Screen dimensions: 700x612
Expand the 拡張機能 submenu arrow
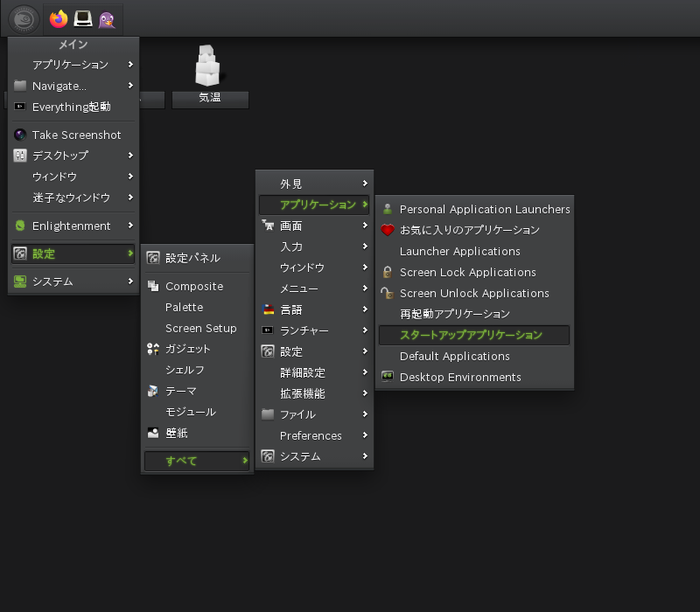(365, 393)
